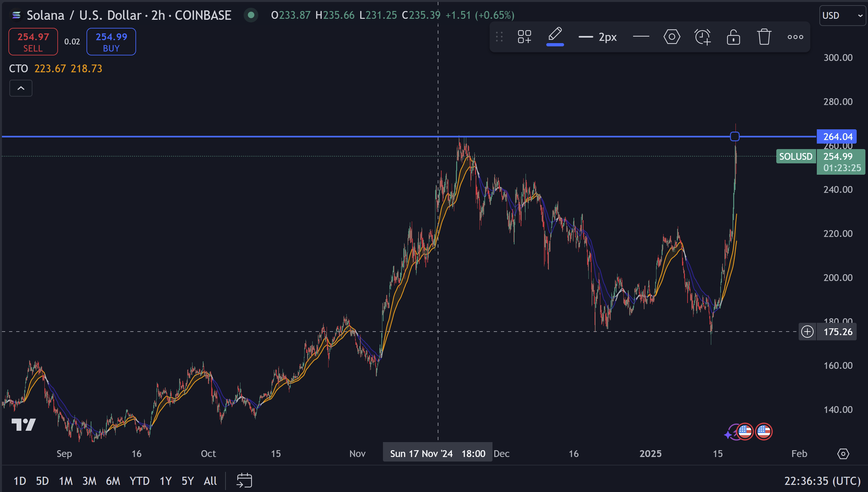
Task: Open the drawing settings hexagon icon
Action: tap(671, 37)
